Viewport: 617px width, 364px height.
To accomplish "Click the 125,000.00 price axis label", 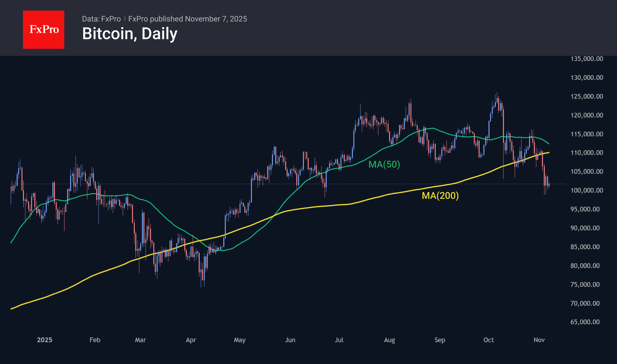I will click(587, 96).
